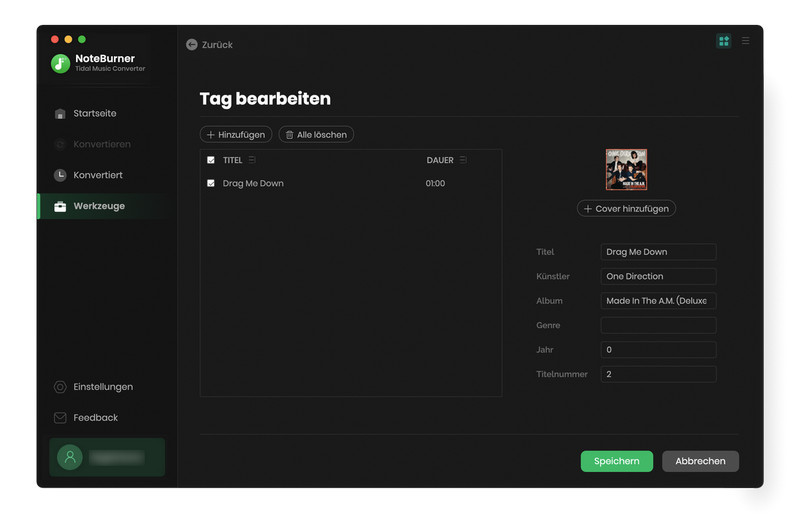The width and height of the screenshot is (800, 518).
Task: Click the Konvertieren circular icon
Action: click(x=60, y=144)
